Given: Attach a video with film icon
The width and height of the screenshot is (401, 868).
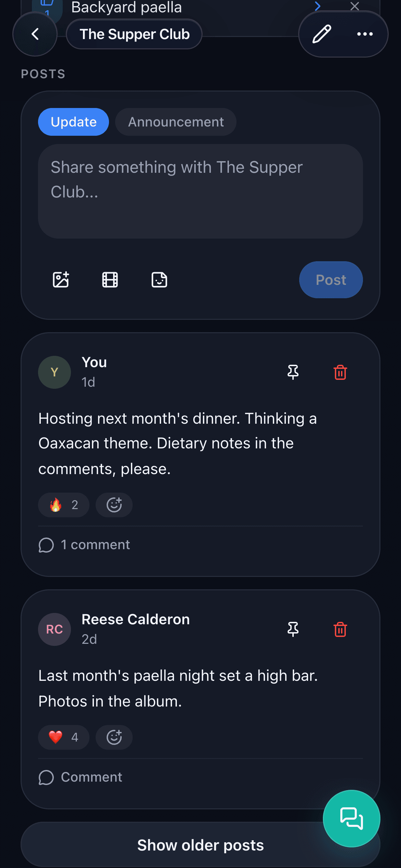Looking at the screenshot, I should pos(110,280).
